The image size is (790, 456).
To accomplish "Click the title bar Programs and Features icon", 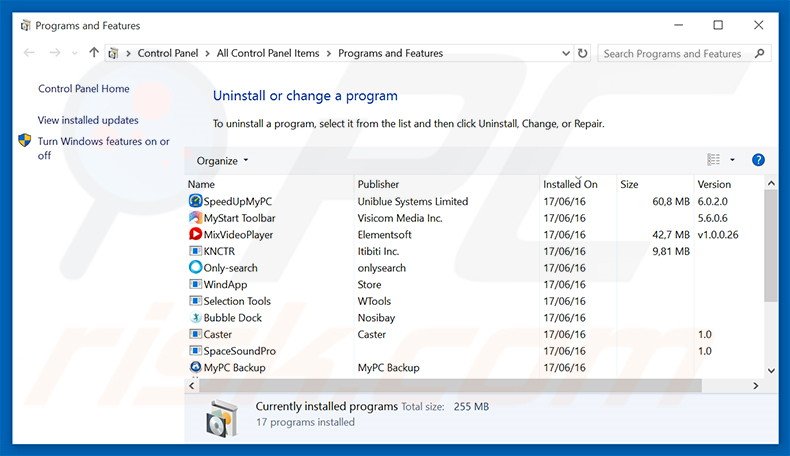I will pos(25,26).
